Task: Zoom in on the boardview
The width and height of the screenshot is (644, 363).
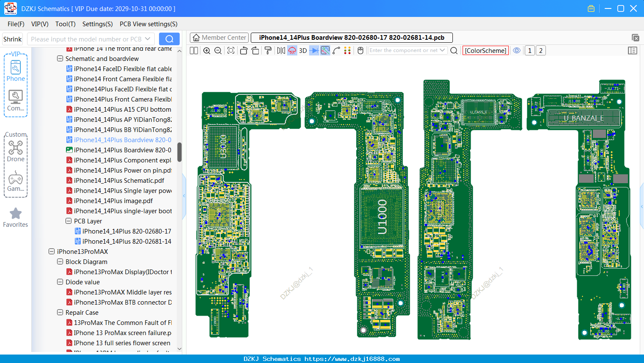Action: click(207, 50)
